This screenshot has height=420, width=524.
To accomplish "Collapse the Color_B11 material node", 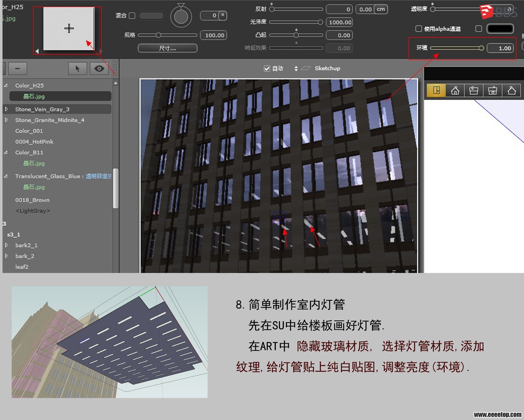I will pyautogui.click(x=6, y=152).
